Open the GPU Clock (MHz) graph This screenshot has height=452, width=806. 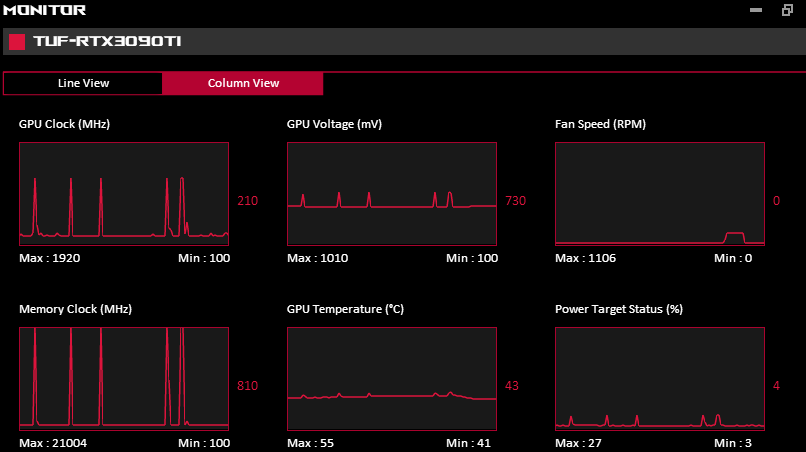(x=124, y=194)
